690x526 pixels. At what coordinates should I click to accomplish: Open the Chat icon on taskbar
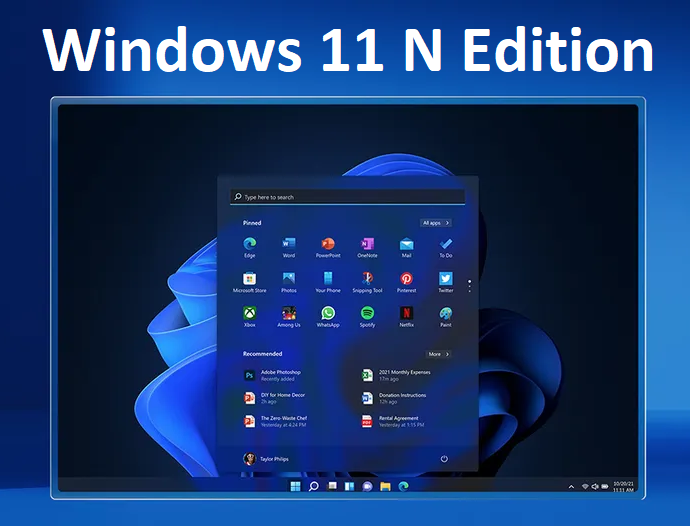[x=367, y=486]
